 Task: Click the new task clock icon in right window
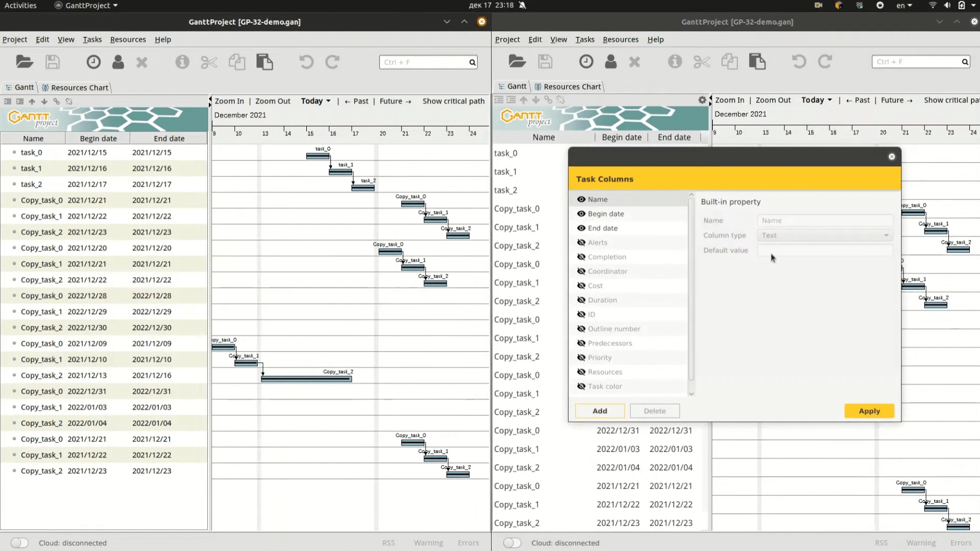586,62
